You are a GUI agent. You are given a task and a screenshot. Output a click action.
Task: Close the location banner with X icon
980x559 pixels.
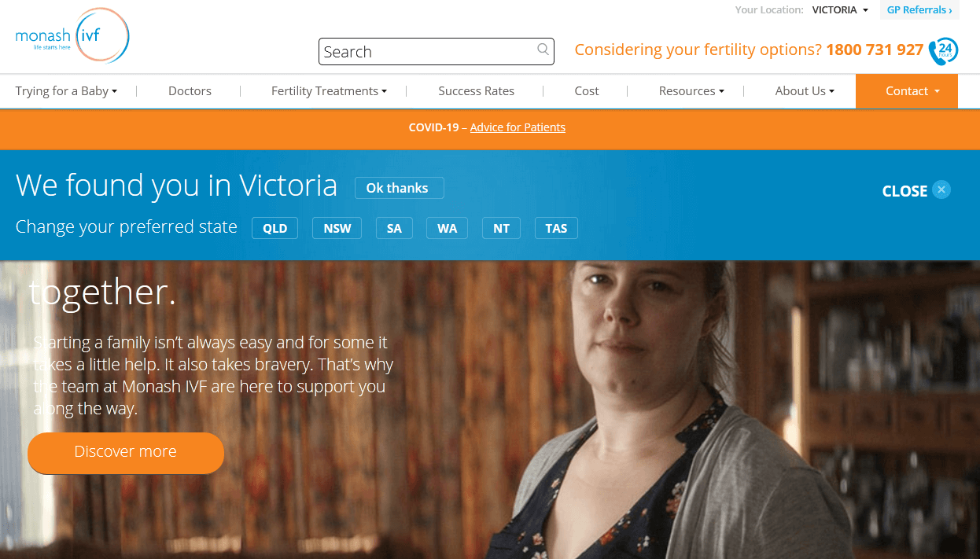click(x=941, y=189)
